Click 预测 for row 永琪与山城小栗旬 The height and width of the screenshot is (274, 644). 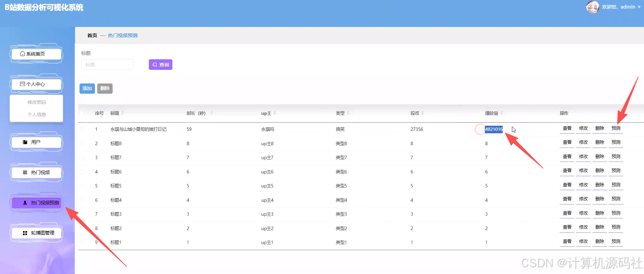click(x=616, y=128)
